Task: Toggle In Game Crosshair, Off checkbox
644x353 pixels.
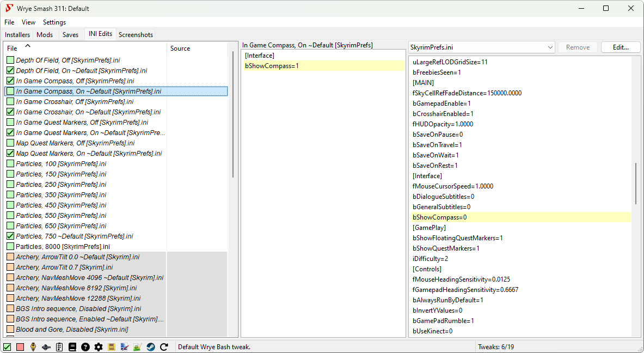Action: (10, 101)
